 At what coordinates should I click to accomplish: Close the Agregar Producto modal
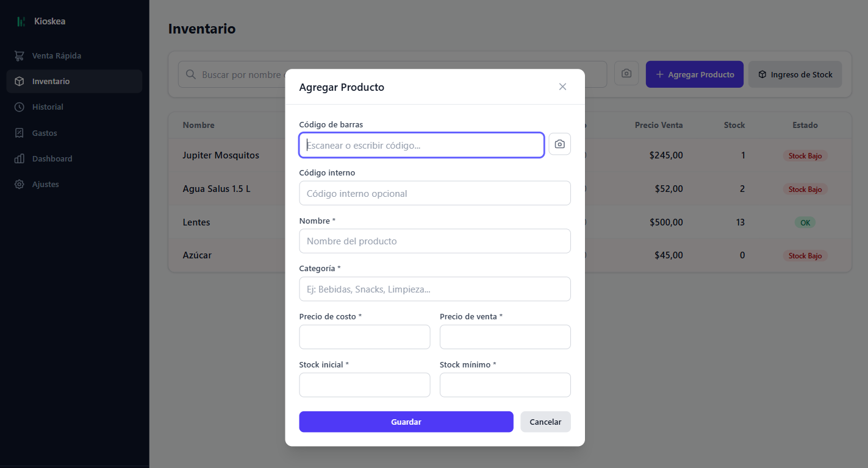[x=562, y=86]
